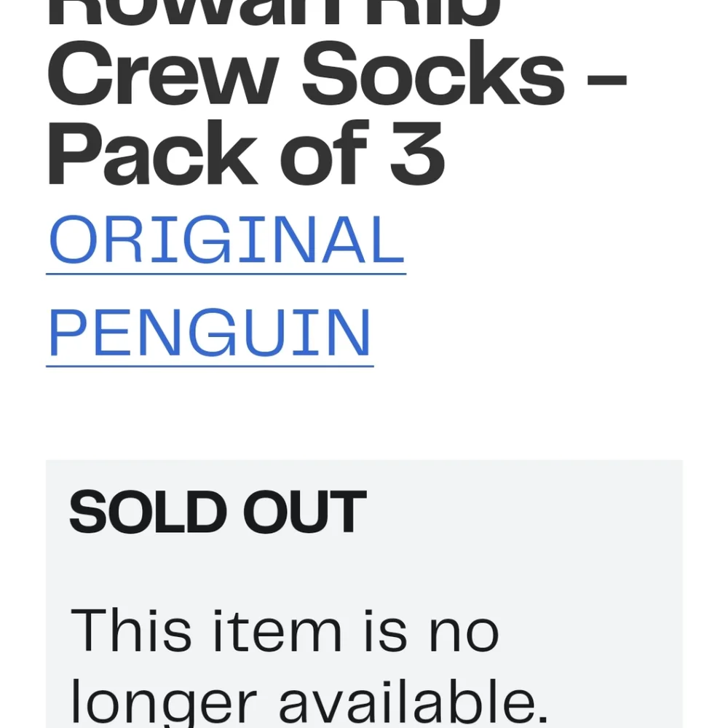Click the number 3 in the title

click(x=417, y=153)
